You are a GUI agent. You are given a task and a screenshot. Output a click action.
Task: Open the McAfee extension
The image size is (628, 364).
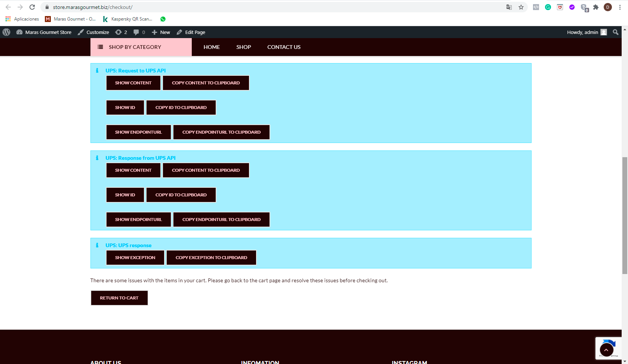tap(560, 7)
